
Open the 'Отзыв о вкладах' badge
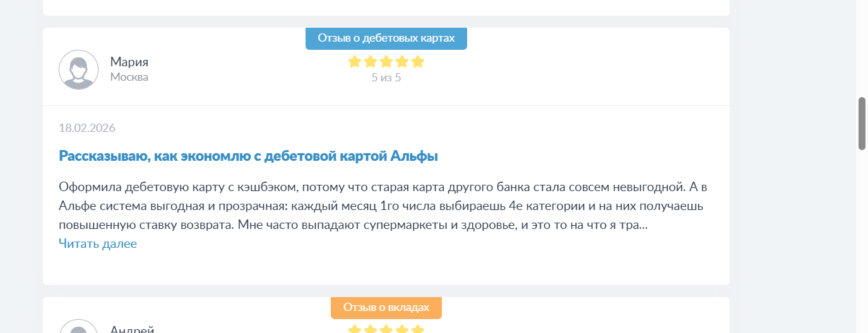coord(386,308)
